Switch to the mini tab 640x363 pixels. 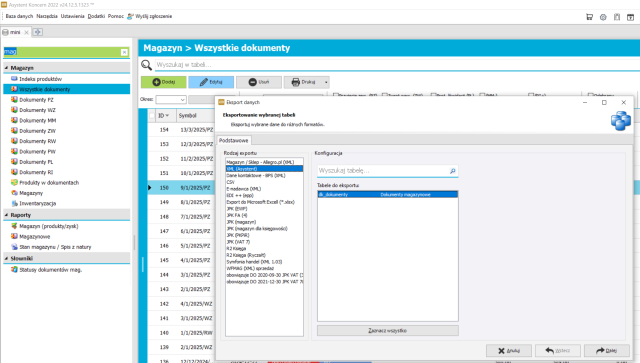pyautogui.click(x=16, y=32)
